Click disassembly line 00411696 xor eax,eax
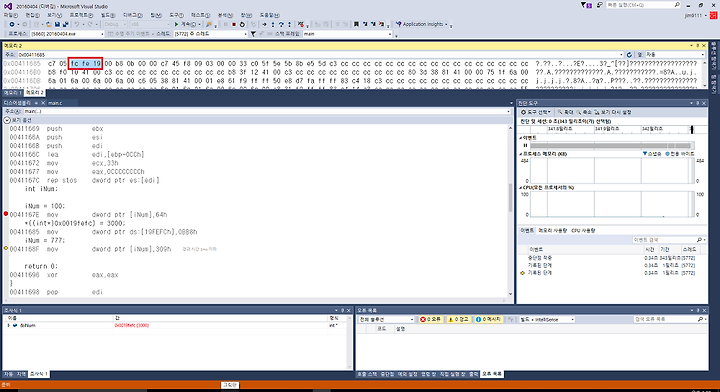Viewport: 720px width, 392px height. (x=64, y=275)
